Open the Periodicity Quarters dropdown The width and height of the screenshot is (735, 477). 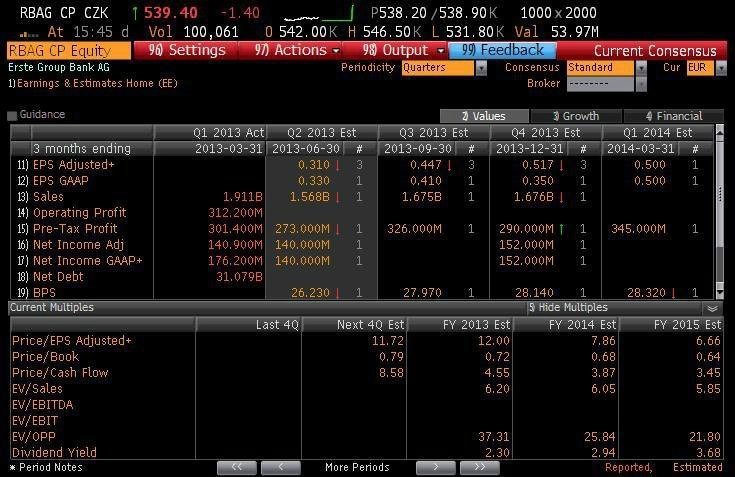[481, 68]
